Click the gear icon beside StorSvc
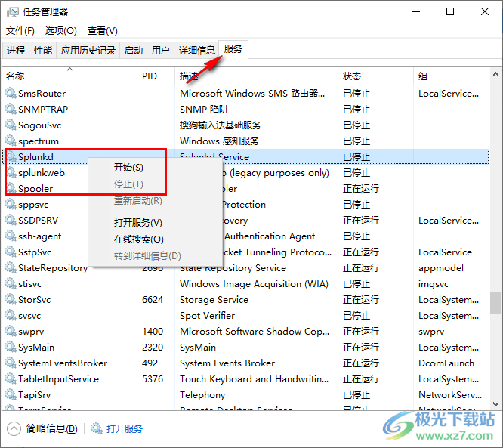Image resolution: width=503 pixels, height=448 pixels. click(x=11, y=300)
